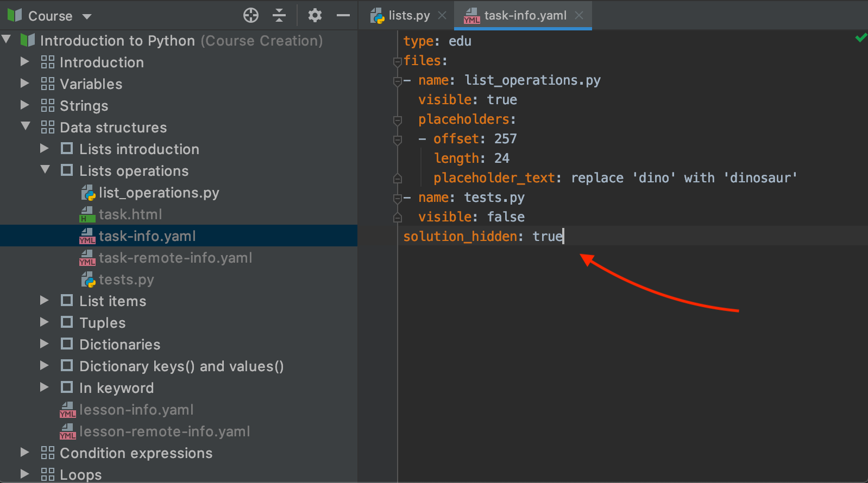Select task.html in the course tree
Screen dimensions: 868x483
tap(130, 214)
